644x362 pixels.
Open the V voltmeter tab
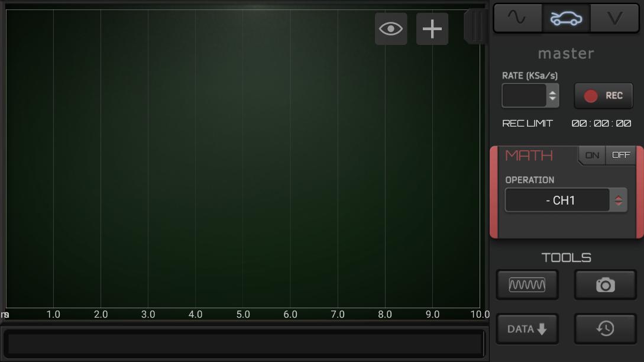click(615, 18)
